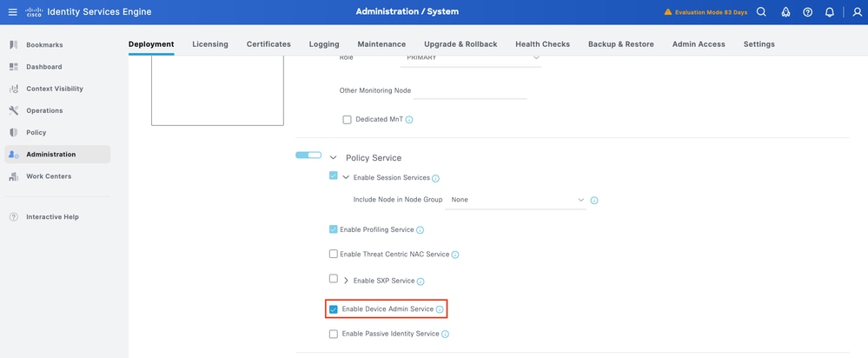Open Include Node in Node Group dropdown
Screen dimensions: 868x358
(x=517, y=200)
